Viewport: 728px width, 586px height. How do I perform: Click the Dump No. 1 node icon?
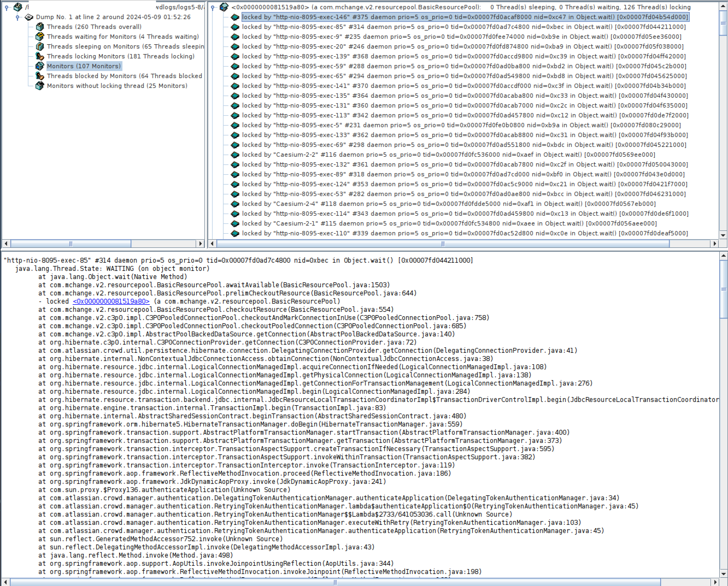click(29, 17)
